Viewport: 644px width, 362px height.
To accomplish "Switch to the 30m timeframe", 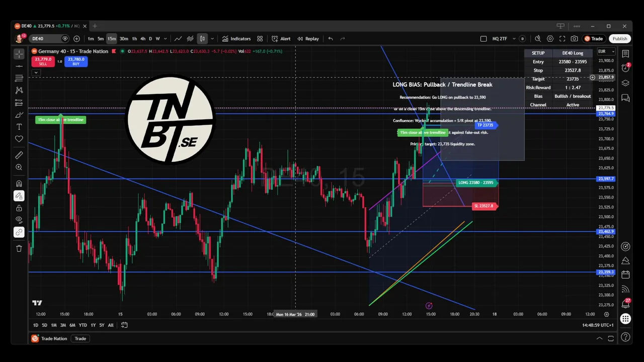I will 124,39.
